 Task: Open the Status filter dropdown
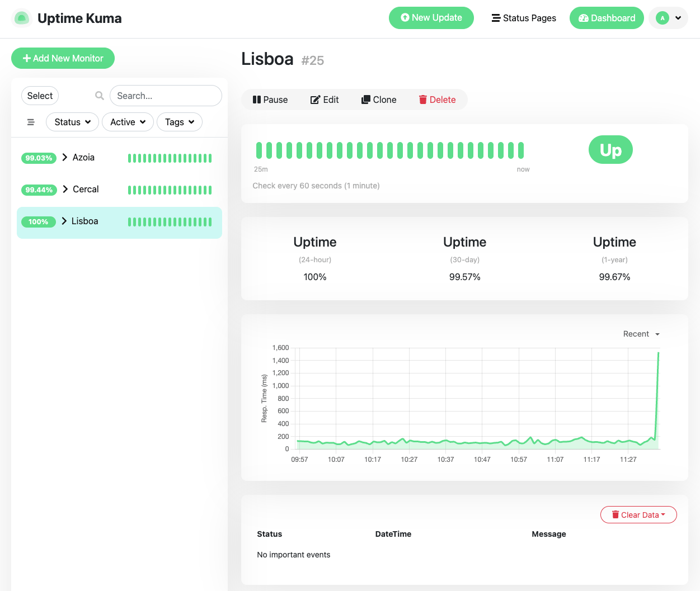(72, 122)
